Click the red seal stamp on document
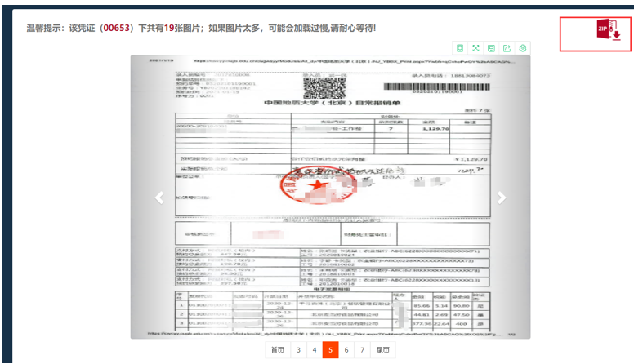The height and width of the screenshot is (364, 634). [317, 186]
